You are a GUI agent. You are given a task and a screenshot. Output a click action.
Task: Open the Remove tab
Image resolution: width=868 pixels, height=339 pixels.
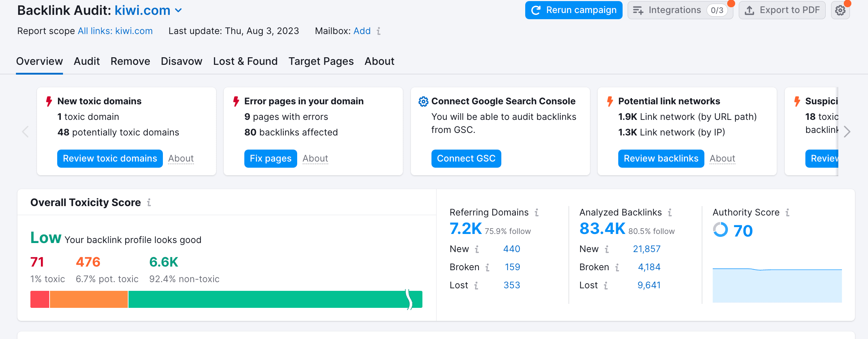pos(130,61)
